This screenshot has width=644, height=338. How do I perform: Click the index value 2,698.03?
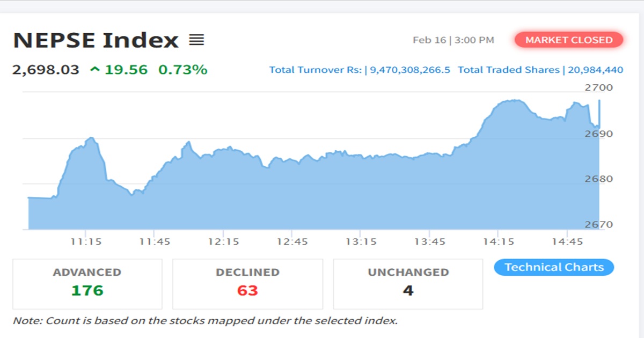[x=46, y=69]
